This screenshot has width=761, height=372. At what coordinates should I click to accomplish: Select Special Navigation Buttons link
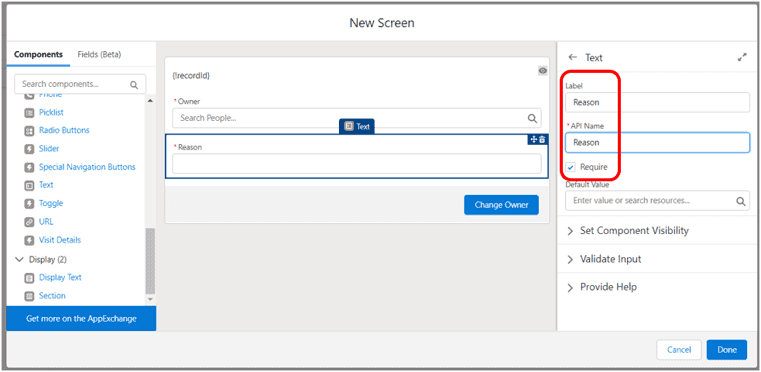click(x=87, y=168)
